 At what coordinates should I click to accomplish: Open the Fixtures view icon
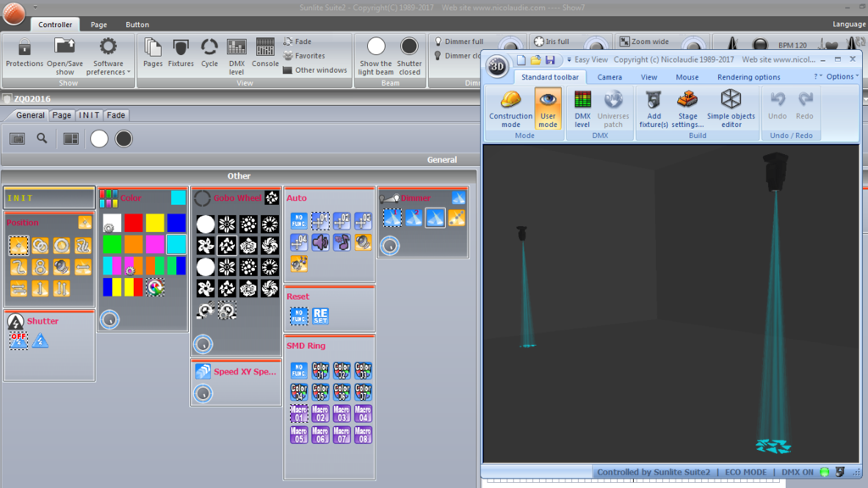[181, 53]
